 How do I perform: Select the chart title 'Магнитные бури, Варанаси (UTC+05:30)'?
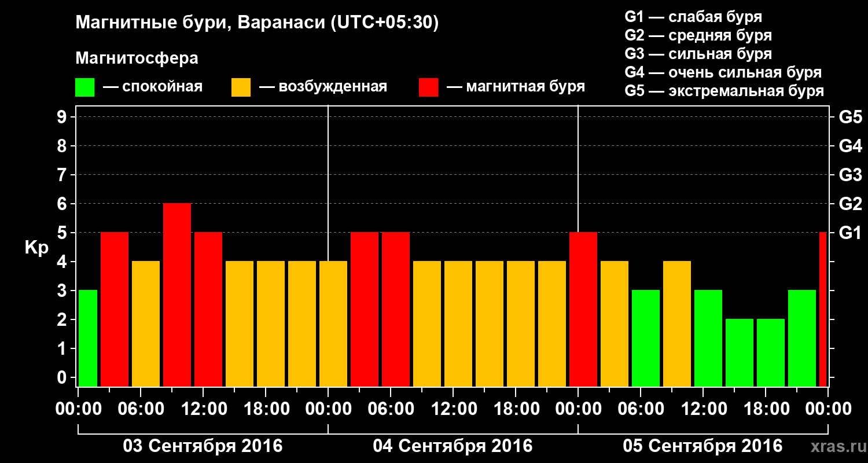257,23
